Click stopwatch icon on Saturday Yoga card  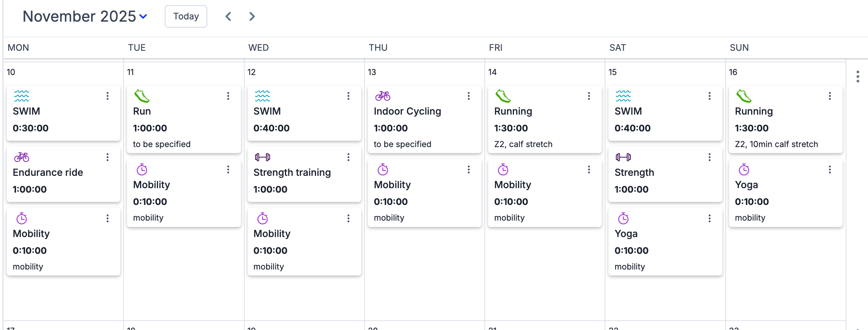tap(623, 218)
